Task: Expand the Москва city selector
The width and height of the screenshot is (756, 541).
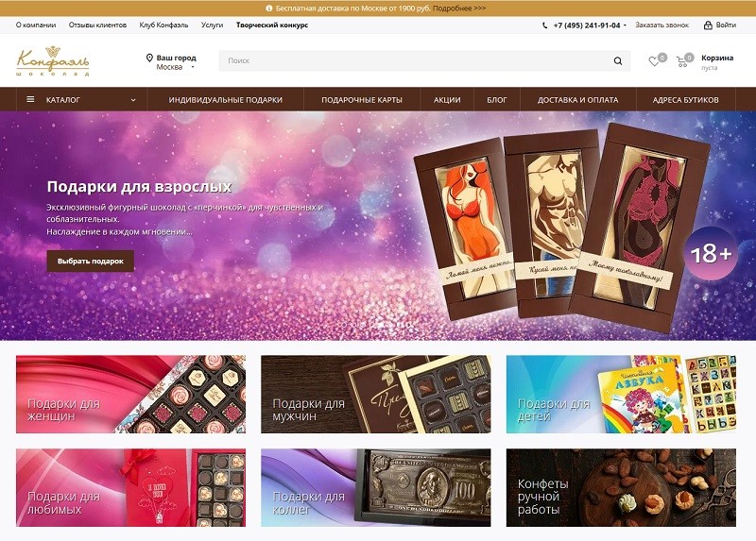Action: (x=176, y=67)
